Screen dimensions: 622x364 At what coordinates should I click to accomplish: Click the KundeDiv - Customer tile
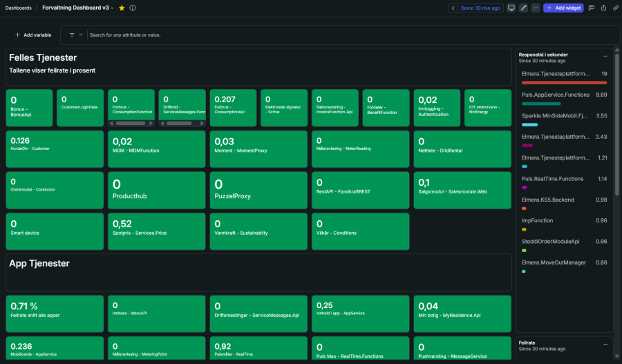tap(55, 149)
